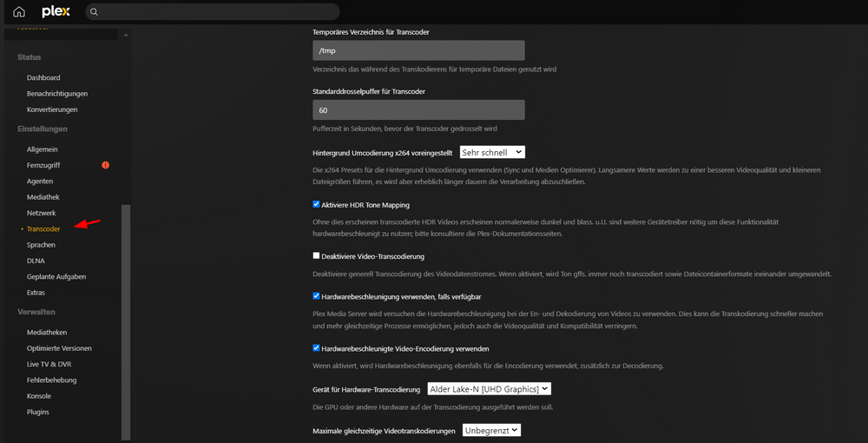Go to Plex home via house icon

coord(19,11)
